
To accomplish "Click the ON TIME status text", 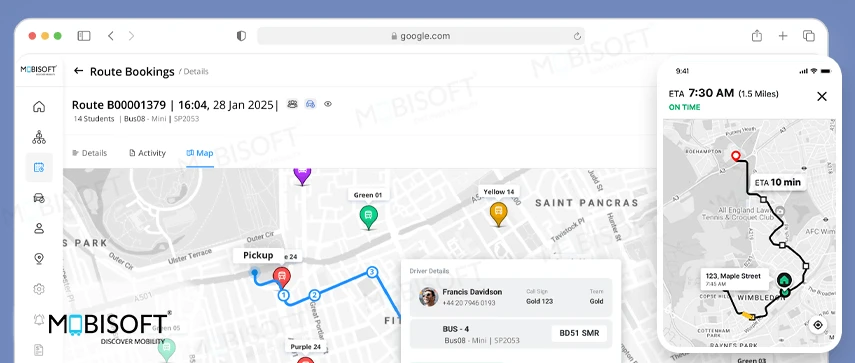I will [684, 107].
